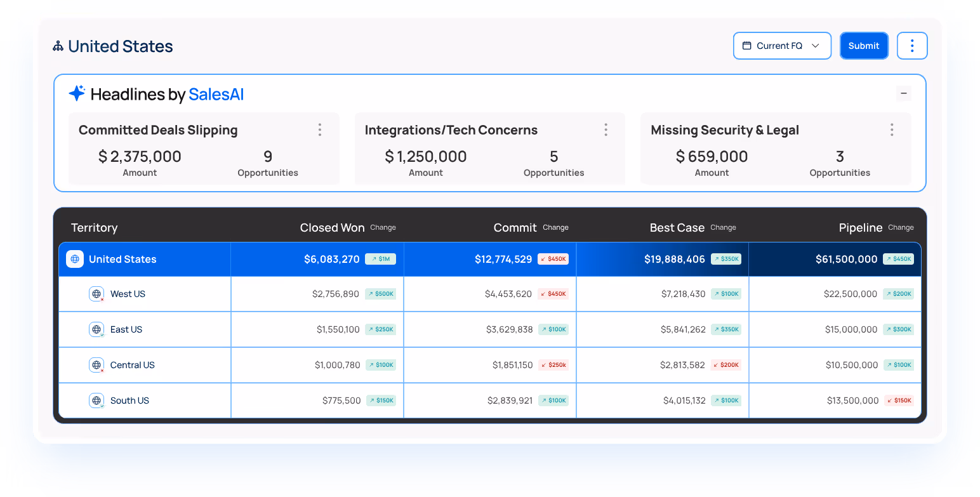Click the SalesAI link in the Headlines header
Viewport: 980px width, 497px height.
coord(216,93)
